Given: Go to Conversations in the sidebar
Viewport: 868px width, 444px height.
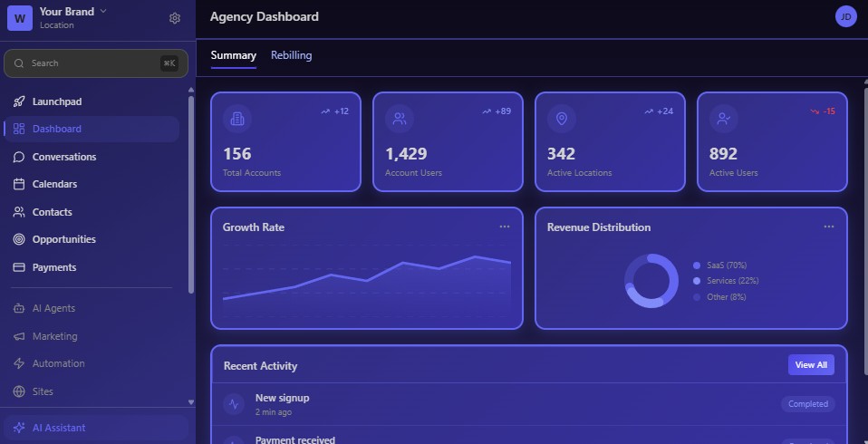Looking at the screenshot, I should coord(92,157).
